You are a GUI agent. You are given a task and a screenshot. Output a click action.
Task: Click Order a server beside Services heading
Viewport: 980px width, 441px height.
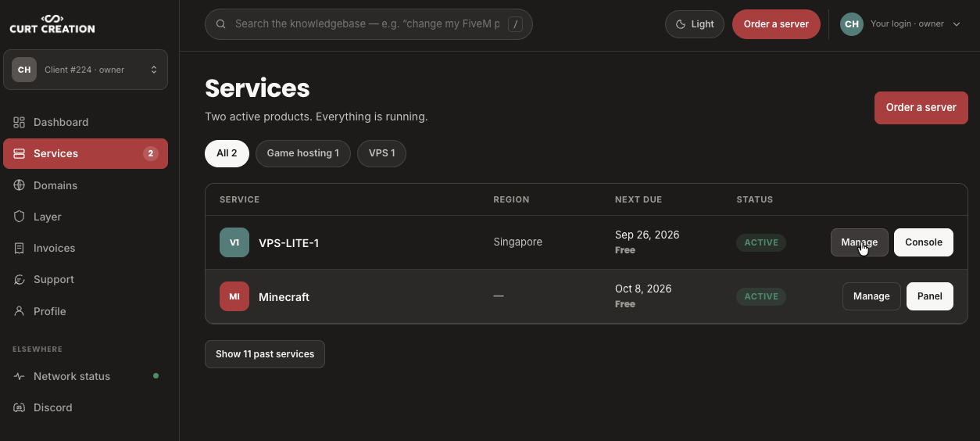[921, 107]
